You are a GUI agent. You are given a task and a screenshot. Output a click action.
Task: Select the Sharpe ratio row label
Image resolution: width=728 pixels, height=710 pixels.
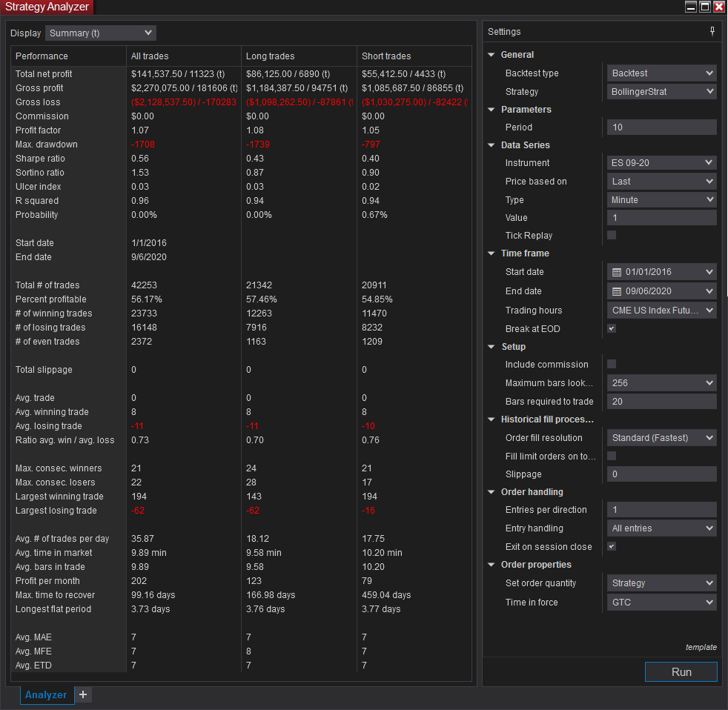[40, 159]
